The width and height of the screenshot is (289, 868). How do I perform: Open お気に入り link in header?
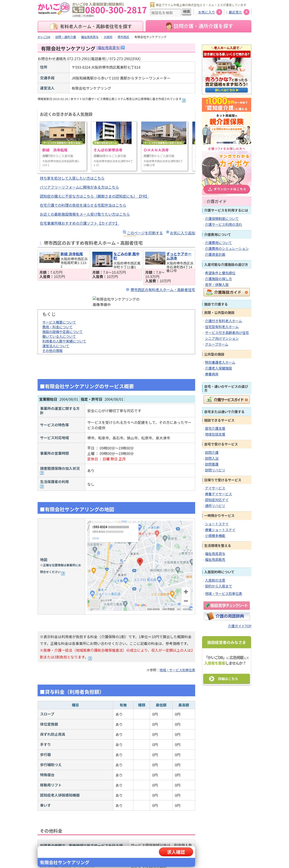(206, 12)
